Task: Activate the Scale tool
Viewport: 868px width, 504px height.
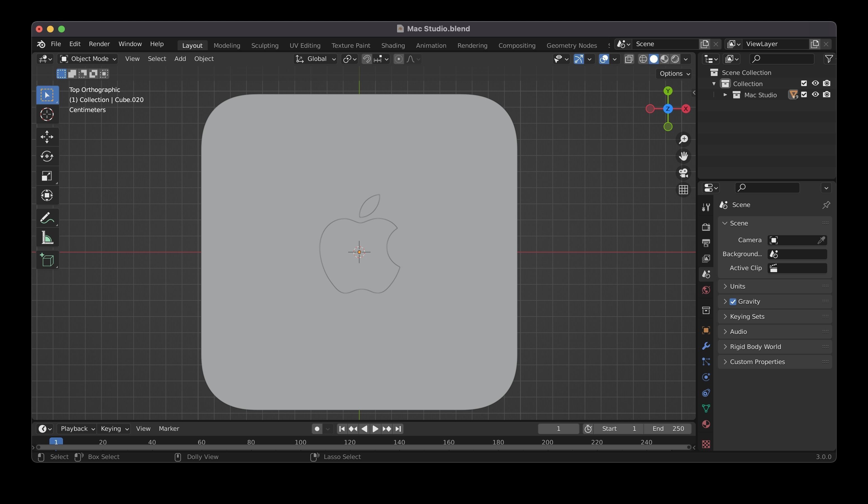Action: (x=47, y=176)
